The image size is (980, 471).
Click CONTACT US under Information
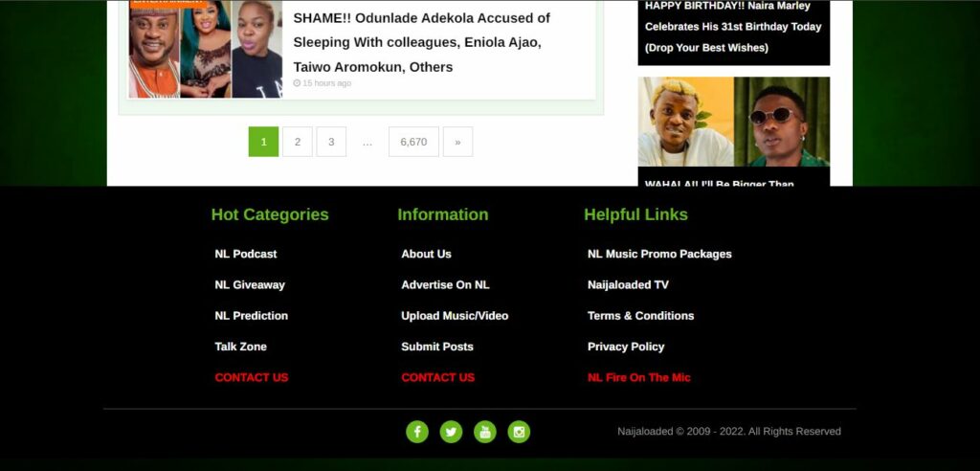coord(437,377)
